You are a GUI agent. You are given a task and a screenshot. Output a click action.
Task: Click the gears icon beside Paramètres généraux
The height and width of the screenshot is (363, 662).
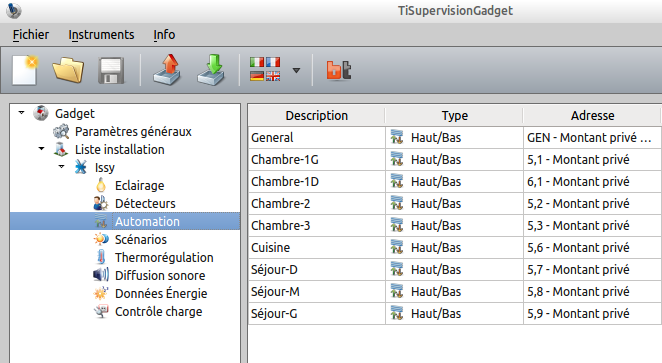[61, 132]
